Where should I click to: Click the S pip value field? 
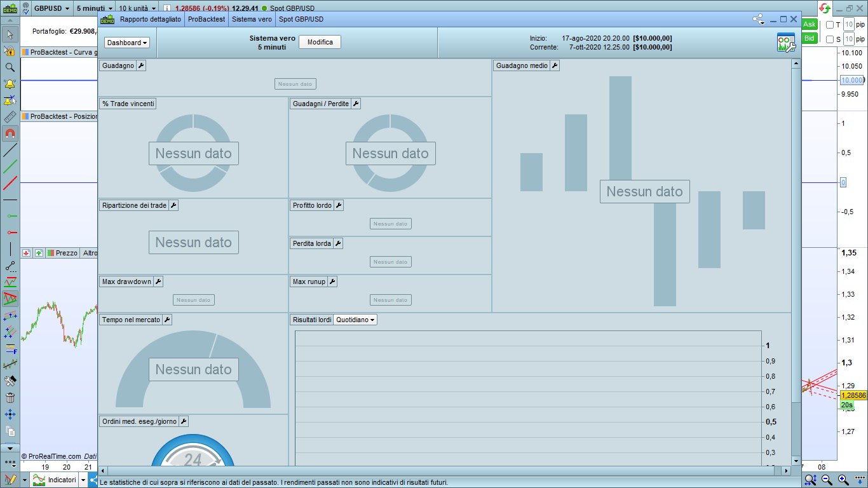848,39
